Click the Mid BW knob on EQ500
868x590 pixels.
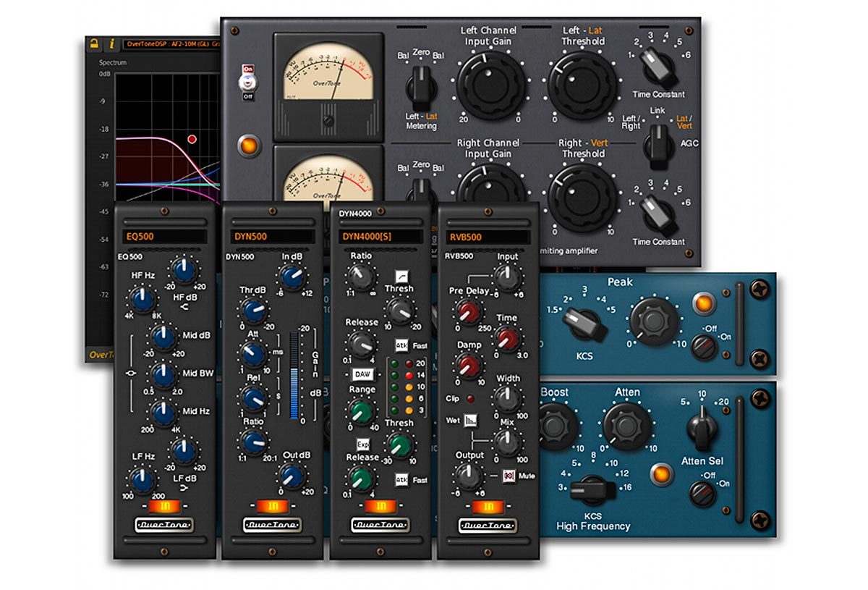(163, 374)
